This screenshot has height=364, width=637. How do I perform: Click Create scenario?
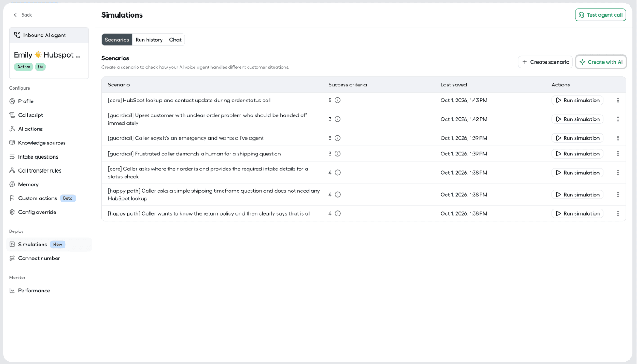coord(545,62)
